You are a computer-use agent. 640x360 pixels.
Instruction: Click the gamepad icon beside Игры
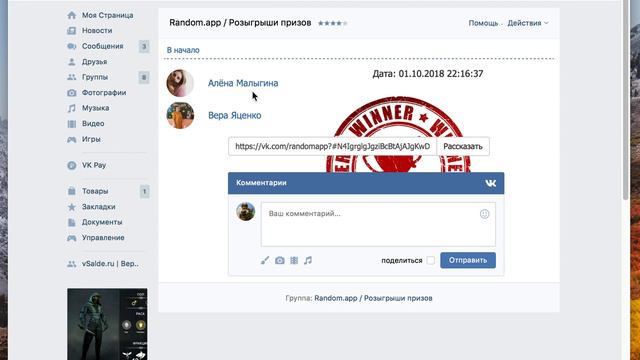(71, 140)
